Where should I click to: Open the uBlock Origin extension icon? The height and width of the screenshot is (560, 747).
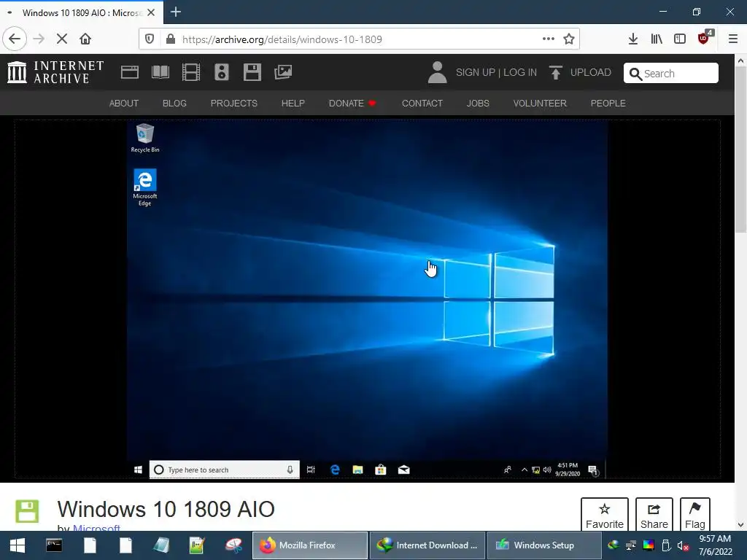point(704,38)
